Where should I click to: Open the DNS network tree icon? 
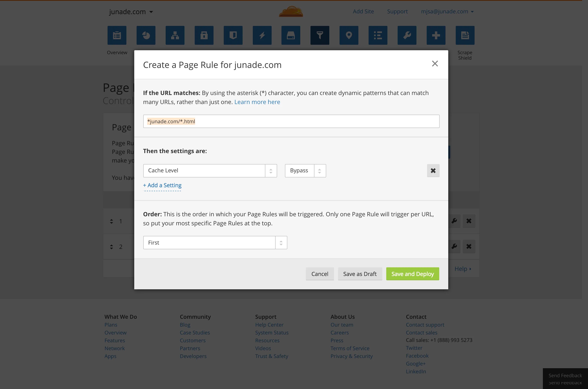[x=175, y=36]
